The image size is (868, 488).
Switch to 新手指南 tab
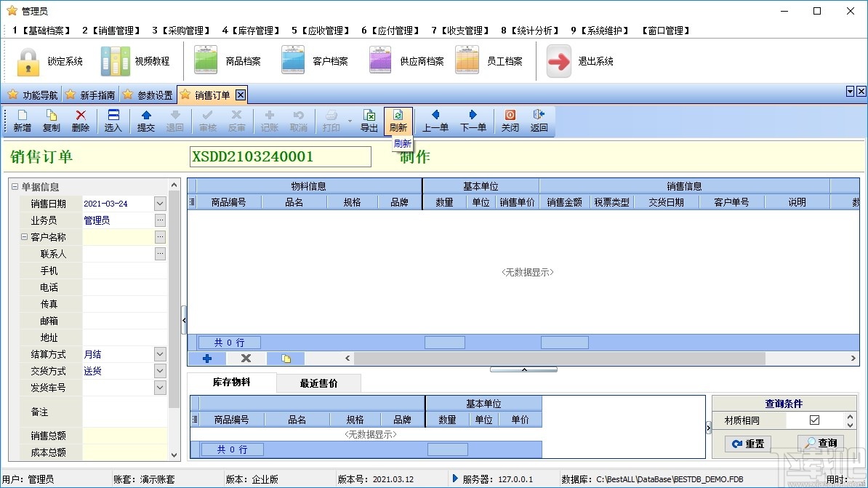point(90,95)
